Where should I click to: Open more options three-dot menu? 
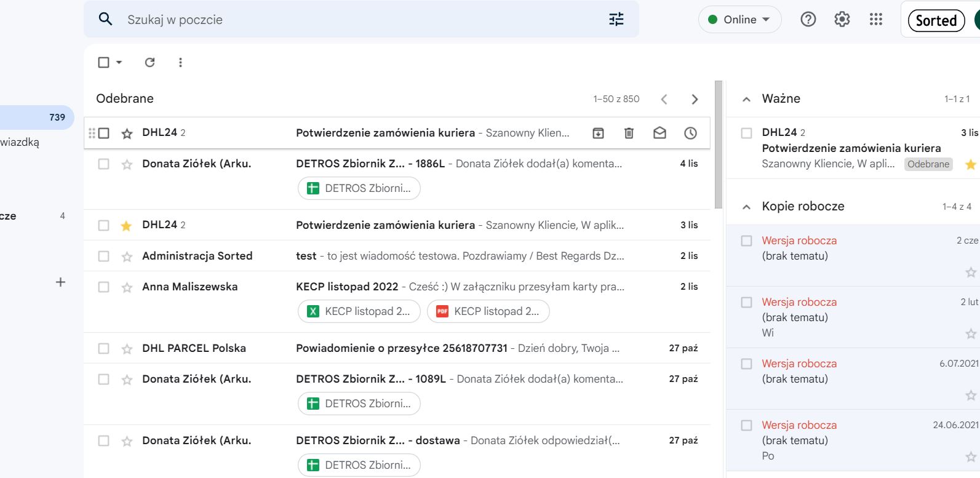click(180, 62)
